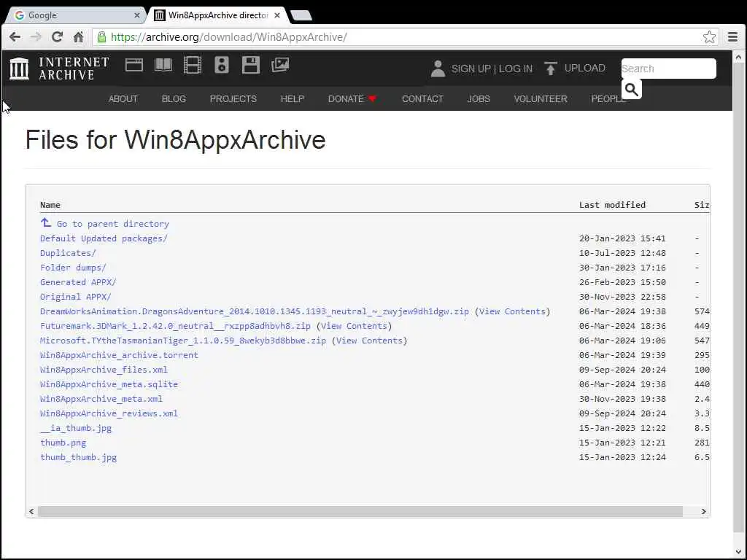
Task: Open the Texts book icon
Action: click(163, 65)
